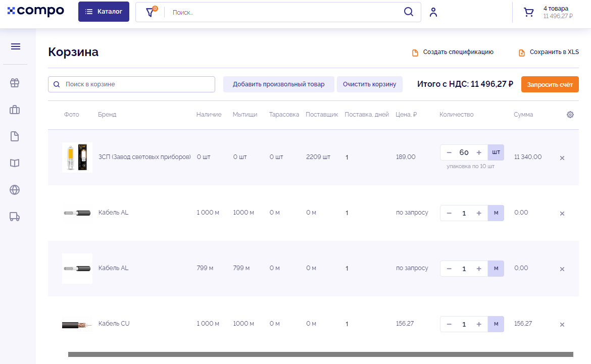Decrease quantity of Кабель AL 799 м row
Viewport: 591px width, 364px height.
tap(449, 269)
